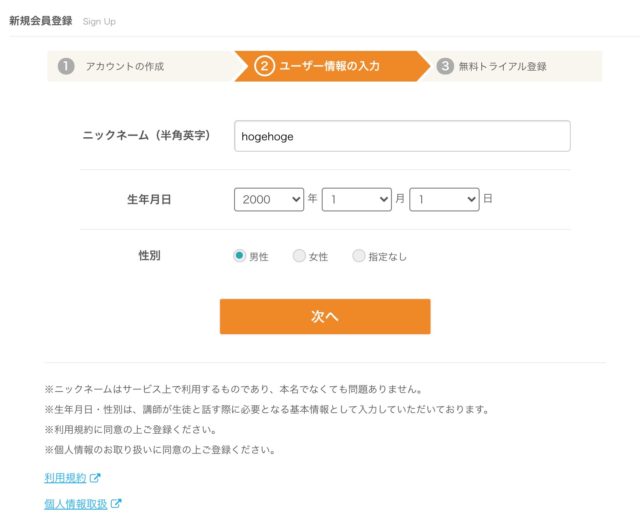640x528 pixels.
Task: Jump to 無料トライアル登録 step tab
Action: click(504, 66)
